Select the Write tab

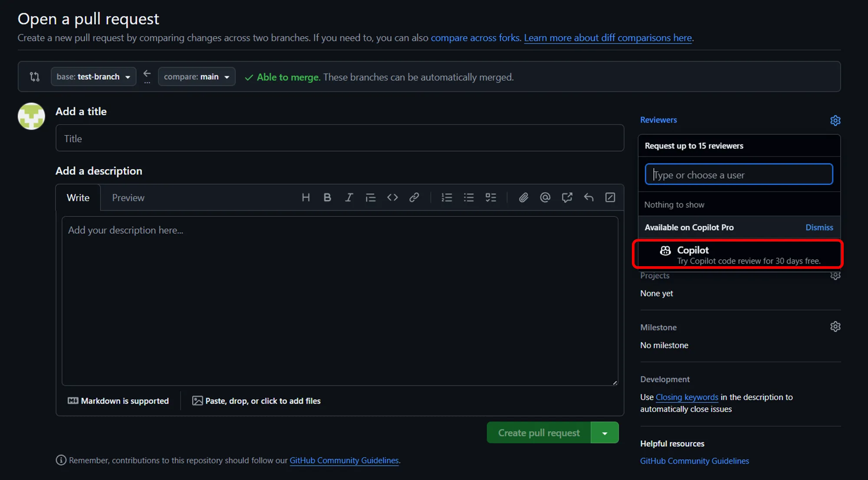78,197
